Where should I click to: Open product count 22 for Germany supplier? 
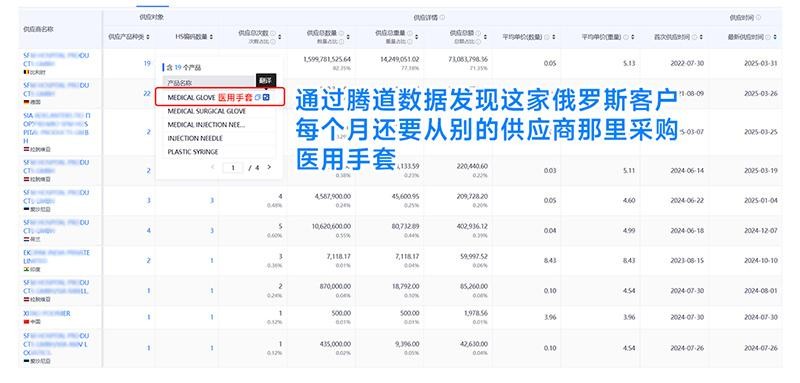(x=147, y=94)
